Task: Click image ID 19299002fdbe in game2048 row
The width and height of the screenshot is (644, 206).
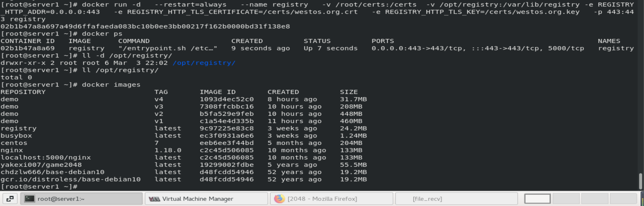Action: pyautogui.click(x=227, y=165)
